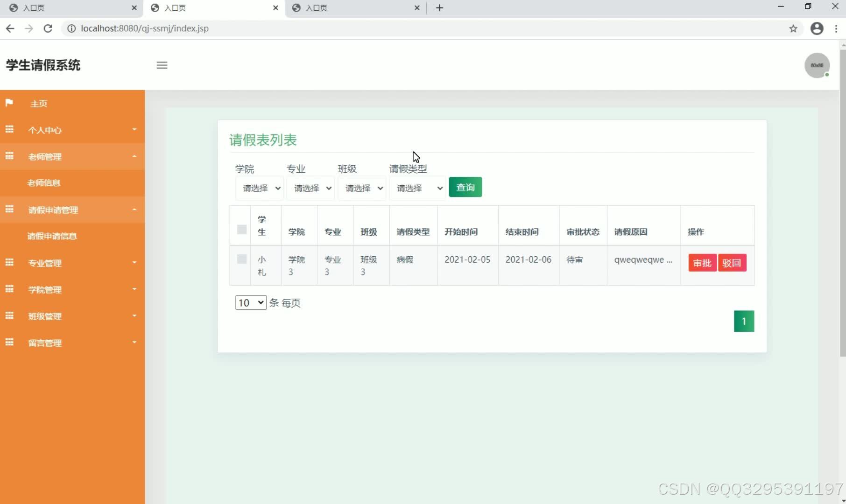Viewport: 846px width, 504px height.
Task: Open the 请假类型 filter dropdown
Action: pos(417,188)
